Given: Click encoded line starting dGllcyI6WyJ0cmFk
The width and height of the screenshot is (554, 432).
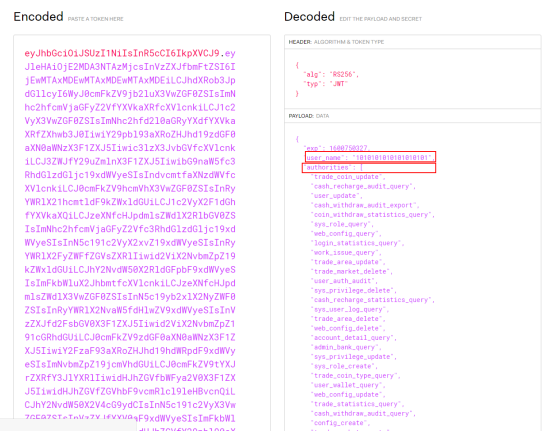Looking at the screenshot, I should coord(130,94).
